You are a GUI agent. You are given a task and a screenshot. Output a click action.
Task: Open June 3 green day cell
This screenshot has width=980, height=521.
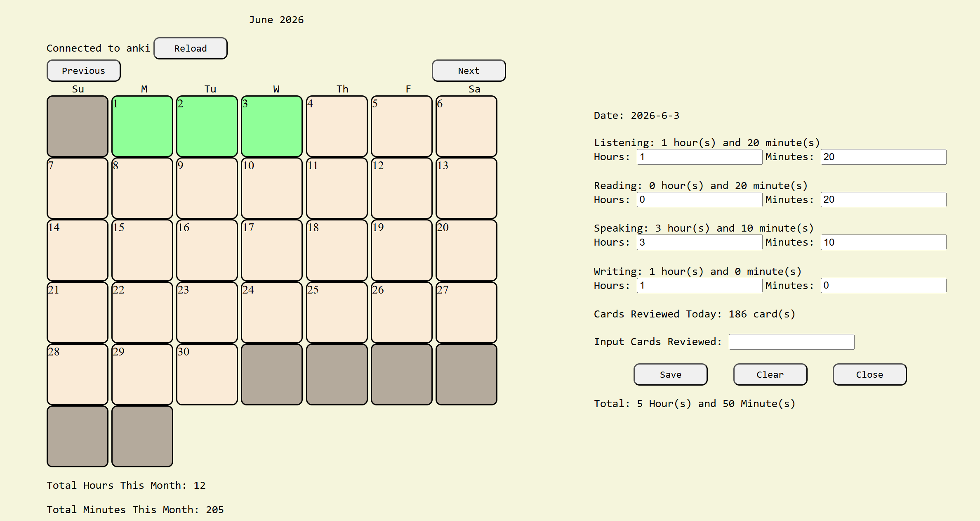272,126
